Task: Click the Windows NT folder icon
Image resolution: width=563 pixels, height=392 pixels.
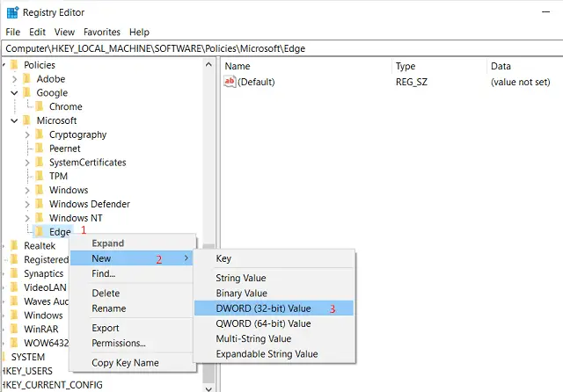Action: click(x=40, y=218)
